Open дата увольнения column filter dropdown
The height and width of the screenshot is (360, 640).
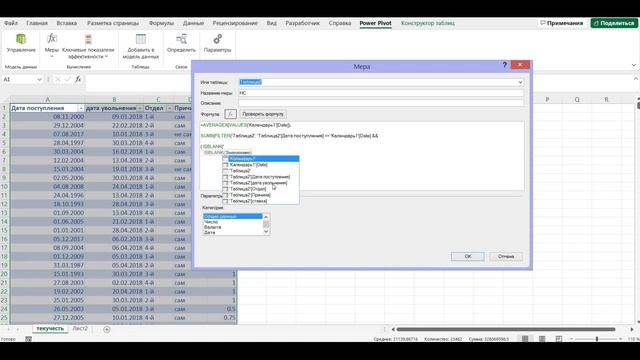tap(140, 108)
